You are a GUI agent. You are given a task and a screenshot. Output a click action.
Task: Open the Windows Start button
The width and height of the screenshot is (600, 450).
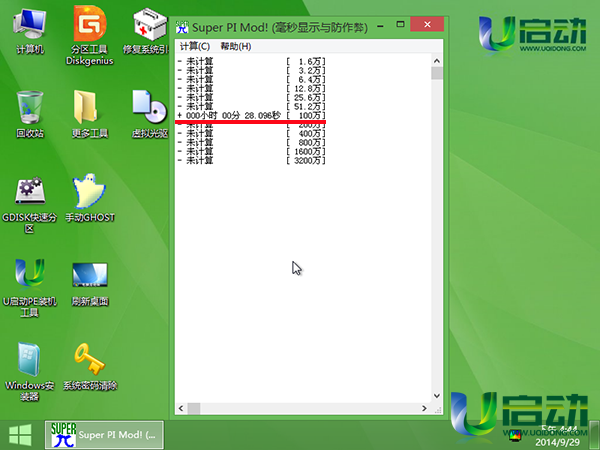tap(20, 435)
